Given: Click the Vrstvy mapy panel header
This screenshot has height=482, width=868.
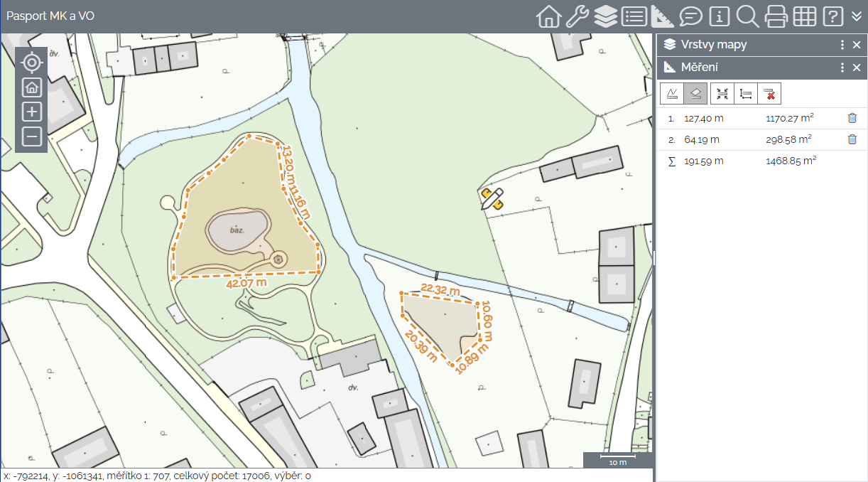Looking at the screenshot, I should (746, 45).
